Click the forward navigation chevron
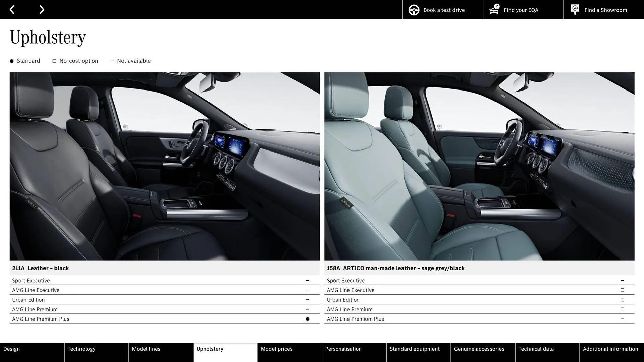The image size is (644, 362). click(42, 9)
